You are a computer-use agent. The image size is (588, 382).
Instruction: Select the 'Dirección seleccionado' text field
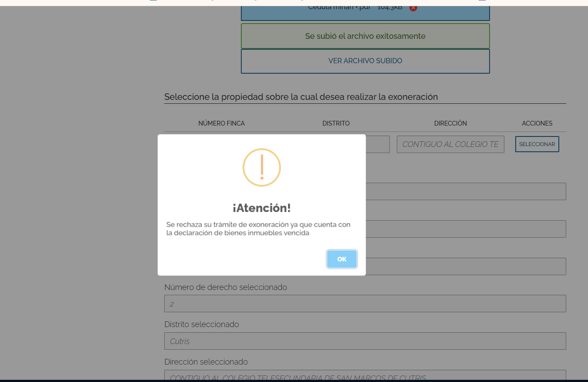tap(365, 376)
